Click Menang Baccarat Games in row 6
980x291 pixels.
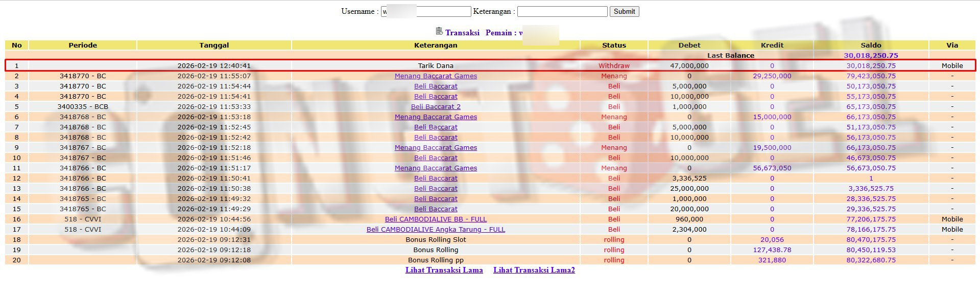coord(436,117)
